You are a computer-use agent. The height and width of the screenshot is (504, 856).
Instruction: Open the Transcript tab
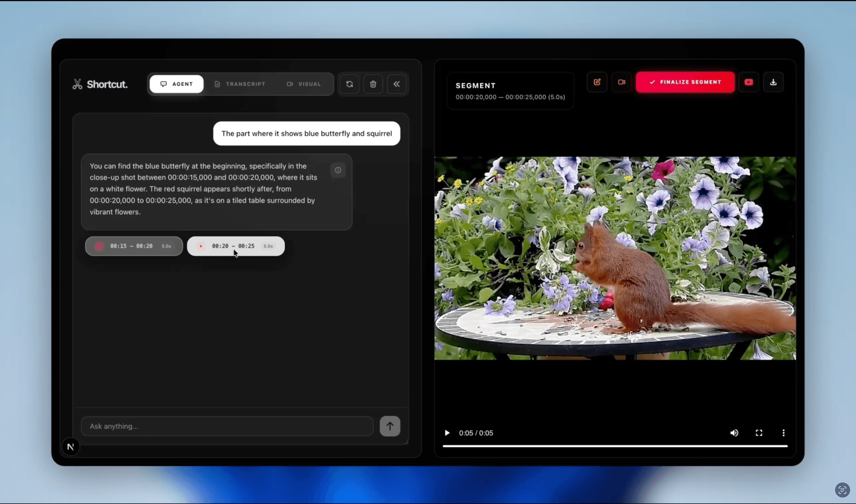[240, 84]
